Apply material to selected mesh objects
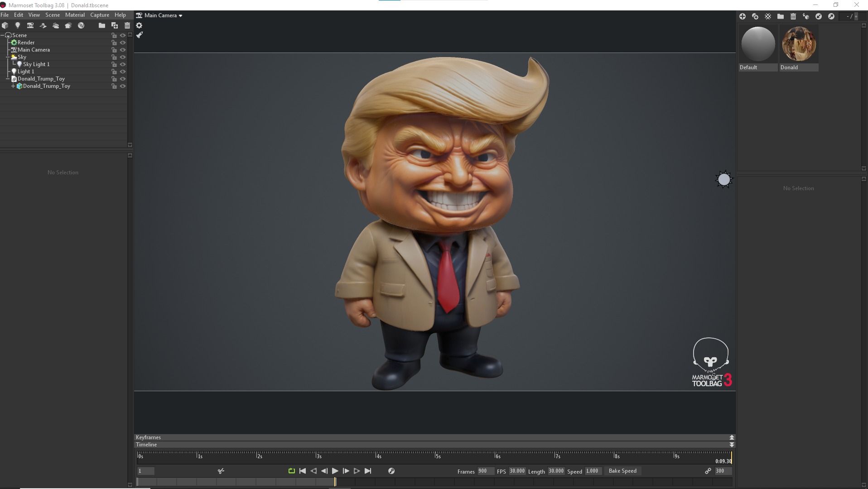 [806, 16]
